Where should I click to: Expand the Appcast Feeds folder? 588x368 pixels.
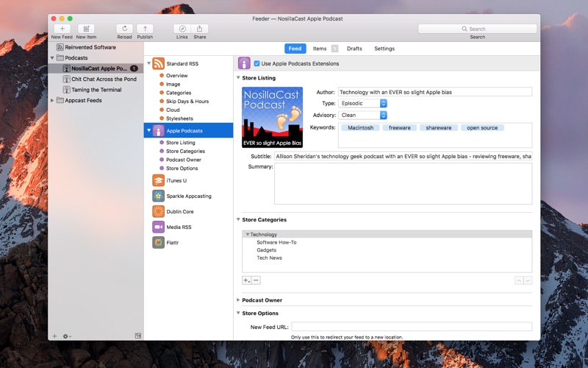[x=52, y=100]
